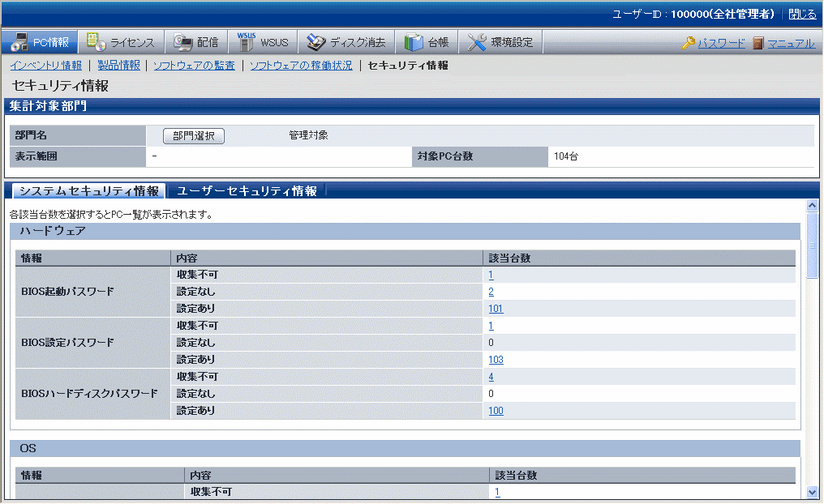The width and height of the screenshot is (824, 504).
Task: Open BIOSハードディスクパスワード 収集不可 count 4
Action: pyautogui.click(x=491, y=377)
